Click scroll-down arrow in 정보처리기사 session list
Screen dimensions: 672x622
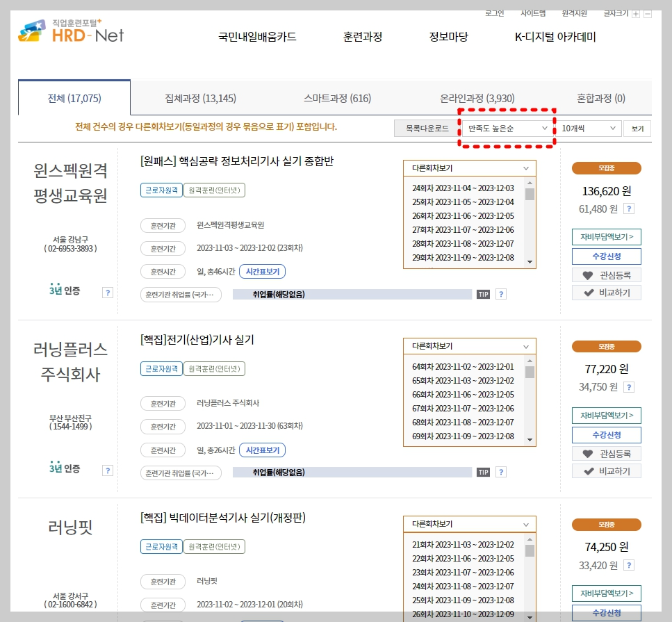pos(530,262)
